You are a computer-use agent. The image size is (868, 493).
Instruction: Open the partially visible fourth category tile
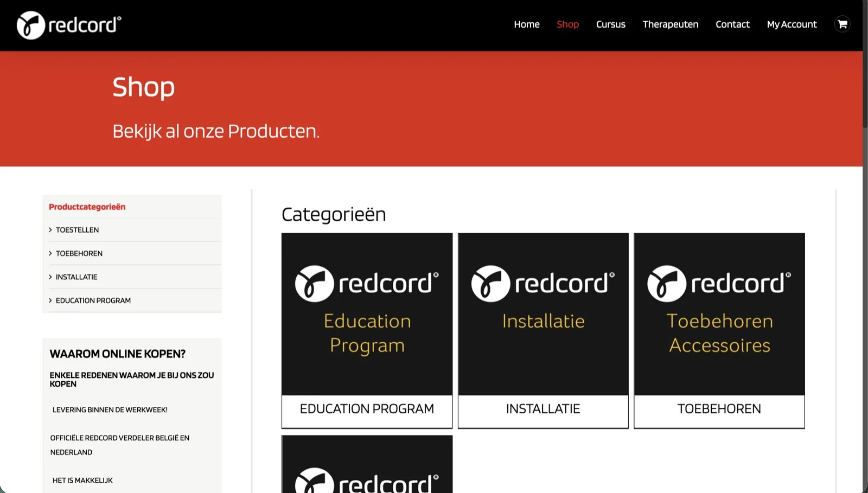[x=367, y=464]
